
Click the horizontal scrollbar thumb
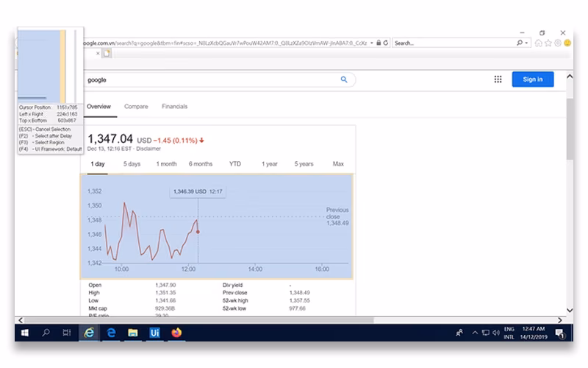click(198, 320)
